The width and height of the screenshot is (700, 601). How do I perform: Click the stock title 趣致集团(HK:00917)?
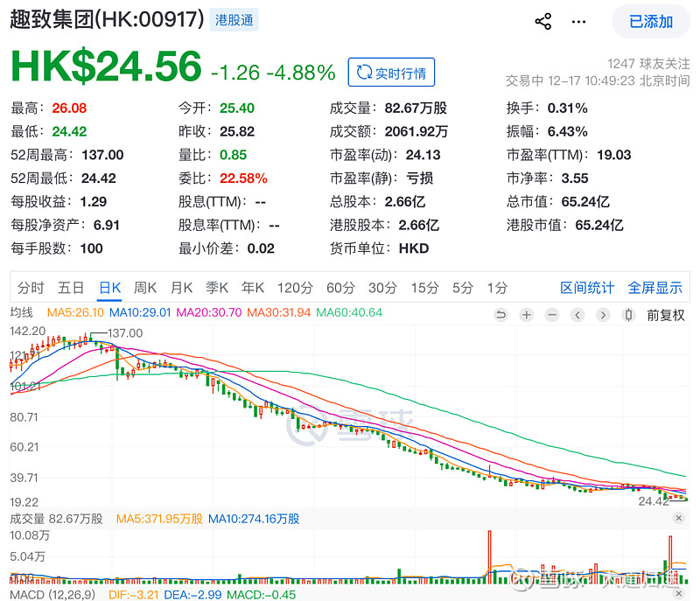click(107, 19)
